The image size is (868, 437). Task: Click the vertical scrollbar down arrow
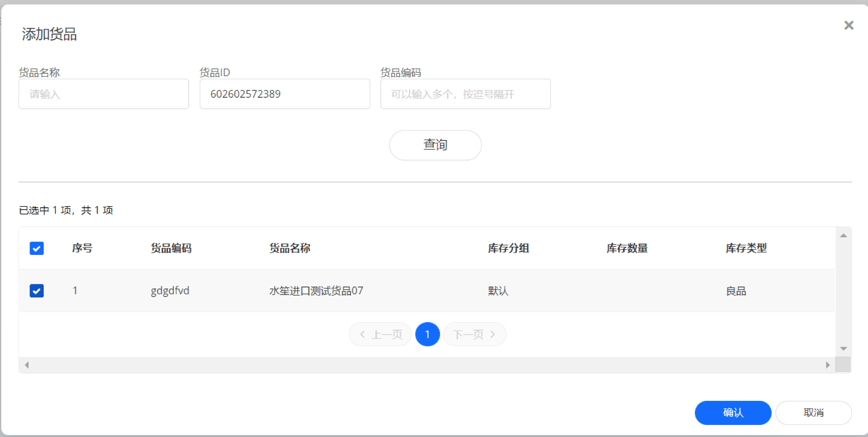point(843,349)
